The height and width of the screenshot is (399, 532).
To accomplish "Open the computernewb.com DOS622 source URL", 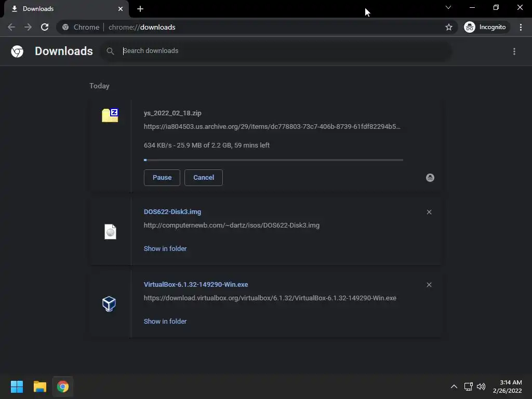I will pyautogui.click(x=231, y=225).
